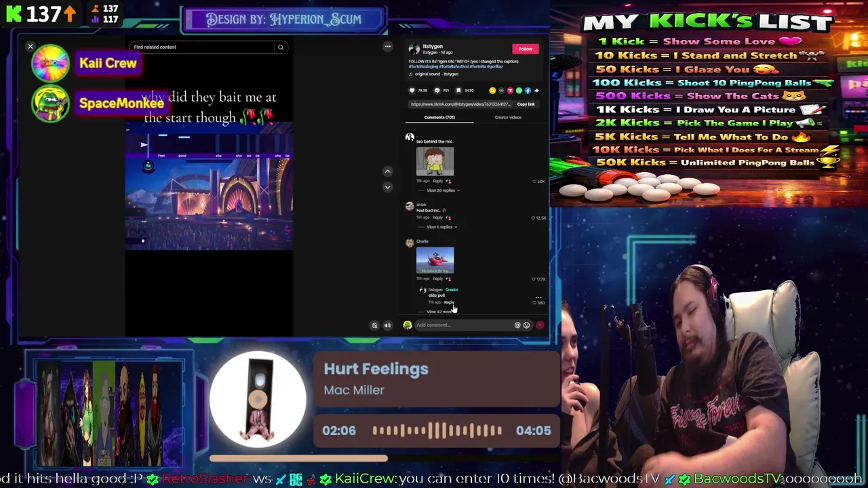Open the #fortnitefestival hashtag
The image size is (868, 488).
click(x=454, y=66)
